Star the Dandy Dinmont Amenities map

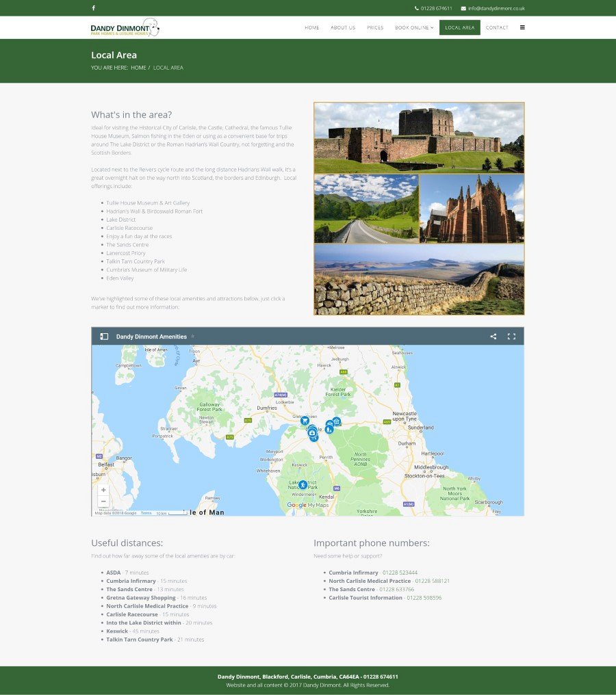[x=193, y=337]
